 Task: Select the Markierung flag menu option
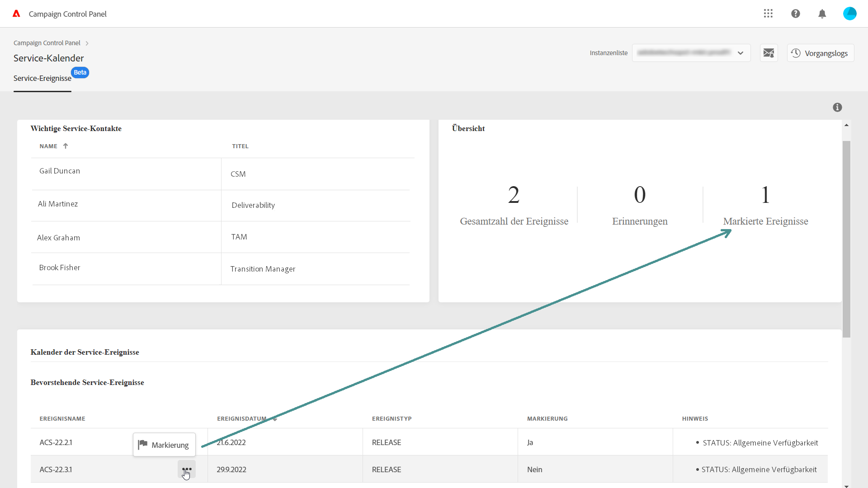click(164, 445)
